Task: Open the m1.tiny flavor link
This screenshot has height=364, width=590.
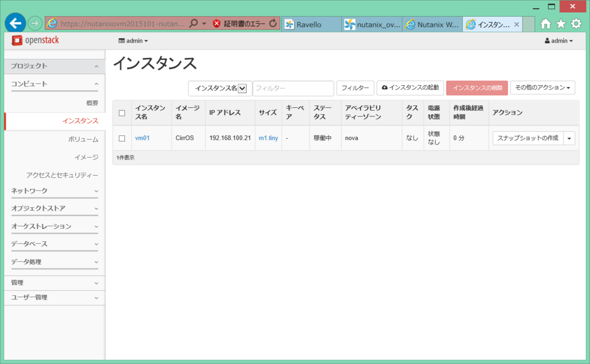Action: point(268,138)
